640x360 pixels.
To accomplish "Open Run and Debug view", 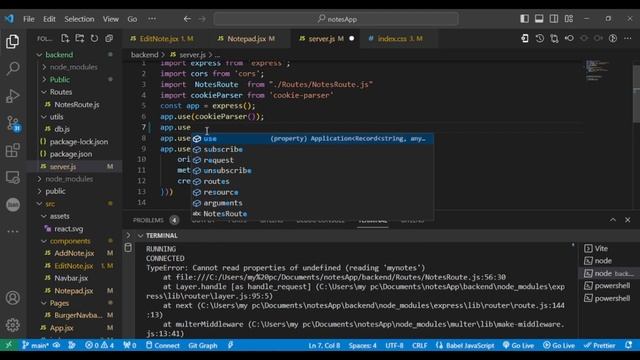I will click(x=13, y=96).
